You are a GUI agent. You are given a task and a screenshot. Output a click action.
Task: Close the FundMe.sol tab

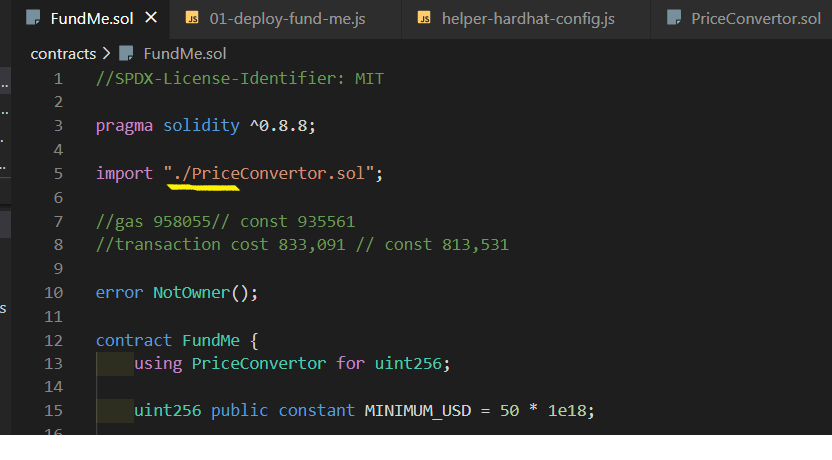[151, 18]
